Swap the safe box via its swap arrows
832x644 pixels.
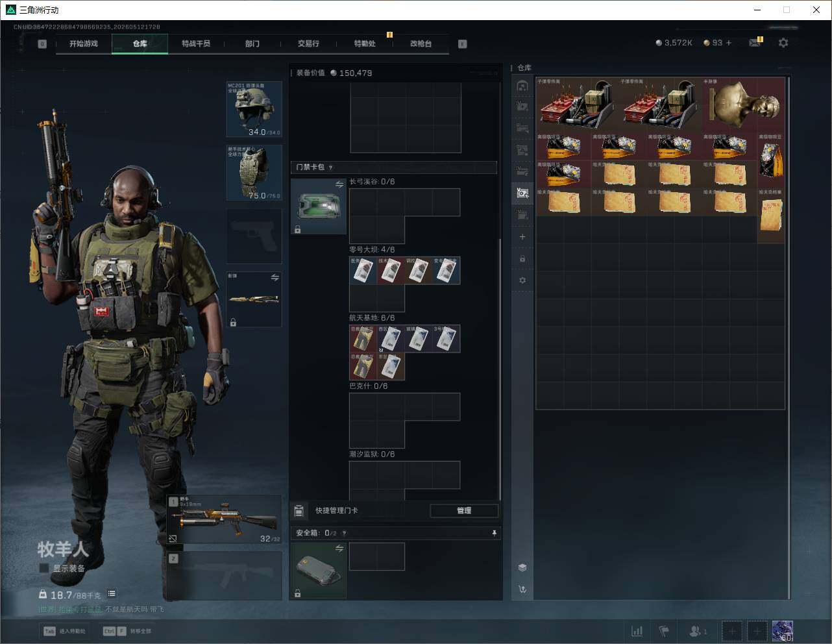coord(339,549)
